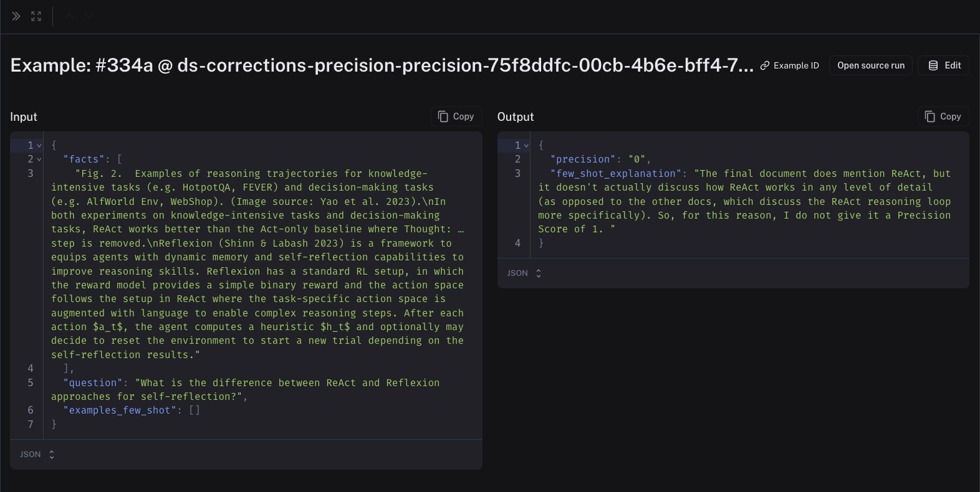
Task: Collapse the "facts" array in Input
Action: (x=39, y=159)
